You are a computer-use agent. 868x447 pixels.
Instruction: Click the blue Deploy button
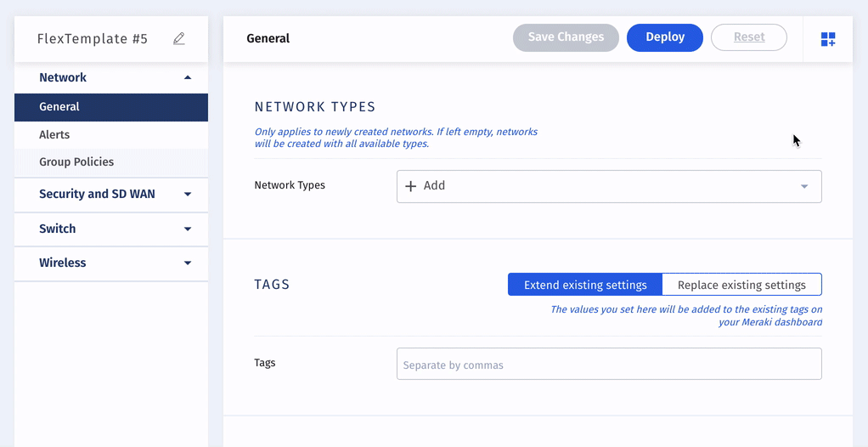pyautogui.click(x=665, y=37)
